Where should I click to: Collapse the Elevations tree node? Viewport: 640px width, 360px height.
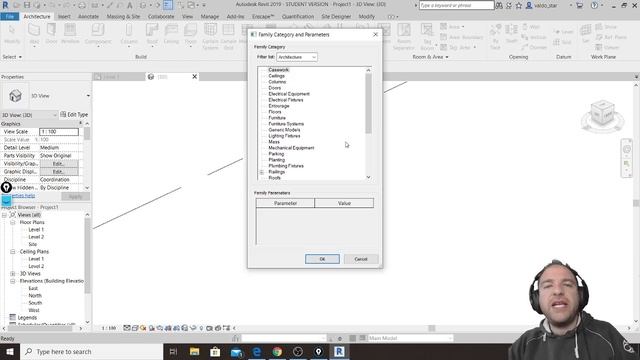coord(13,281)
